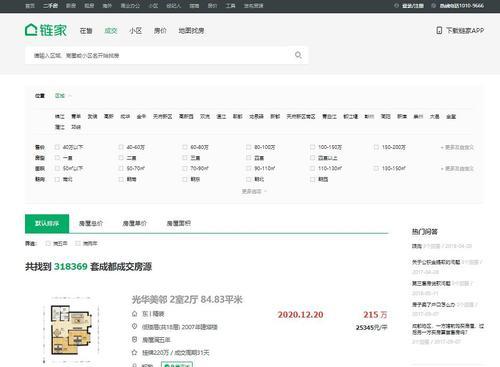
Task: Click the location pin icon in the 2007年 floor row
Action: (x=135, y=327)
